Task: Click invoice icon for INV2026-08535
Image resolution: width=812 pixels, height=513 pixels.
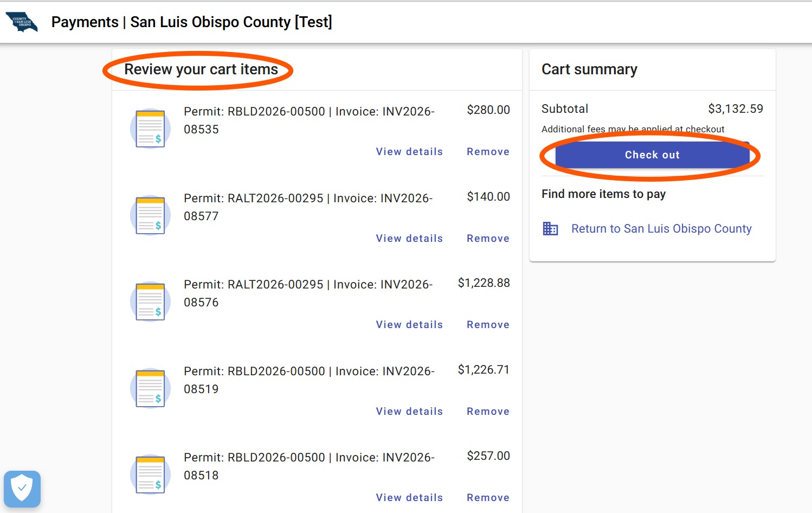Action: 150,129
